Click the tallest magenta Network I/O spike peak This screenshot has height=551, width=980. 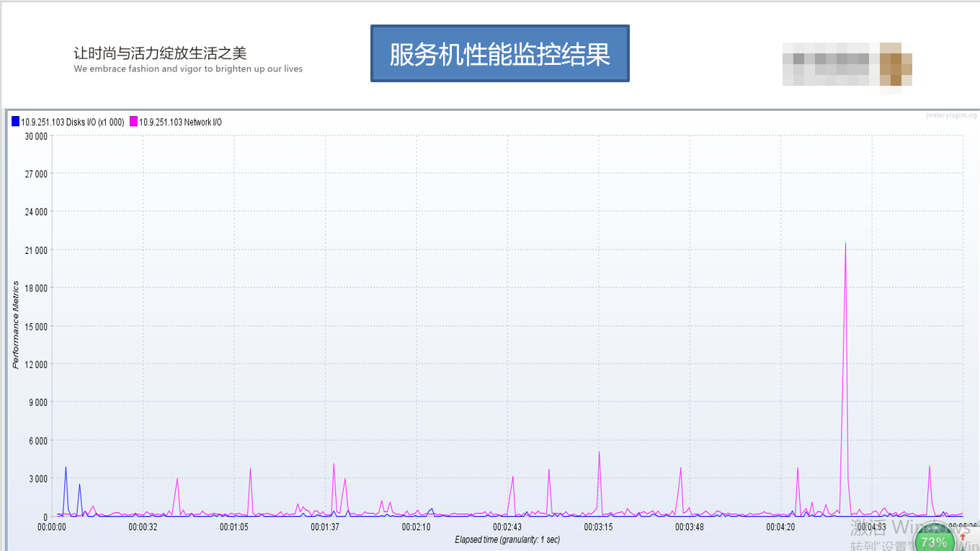(845, 244)
